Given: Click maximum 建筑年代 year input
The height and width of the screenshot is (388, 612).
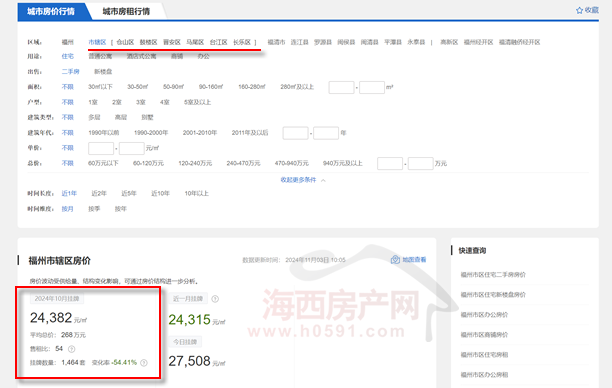Looking at the screenshot, I should [x=326, y=133].
